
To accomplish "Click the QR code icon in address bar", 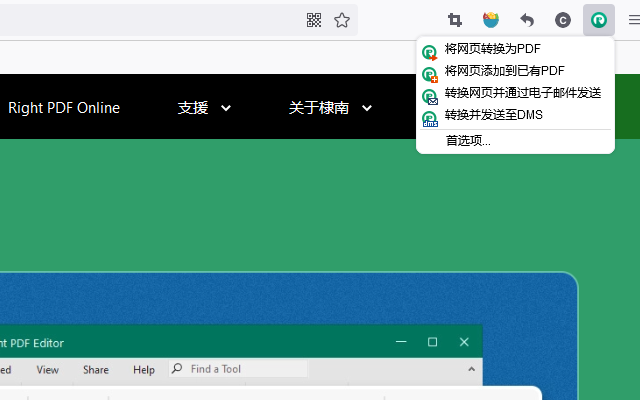I will point(314,20).
